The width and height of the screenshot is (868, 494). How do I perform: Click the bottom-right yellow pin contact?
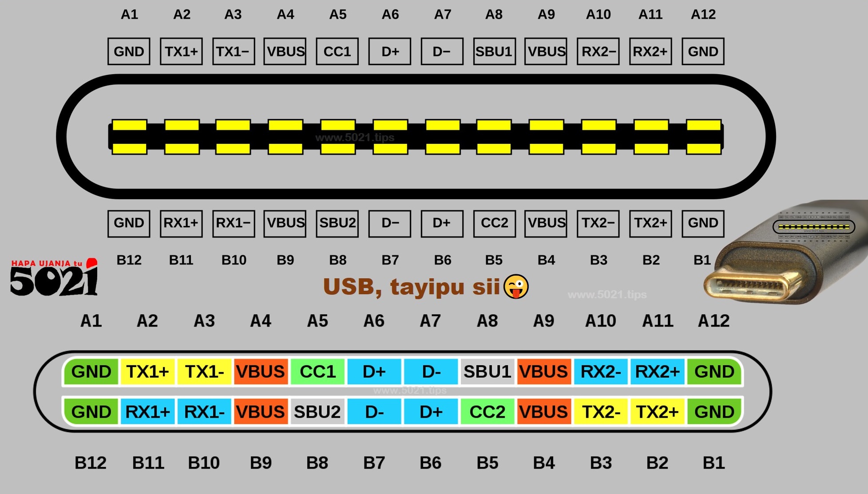click(703, 149)
